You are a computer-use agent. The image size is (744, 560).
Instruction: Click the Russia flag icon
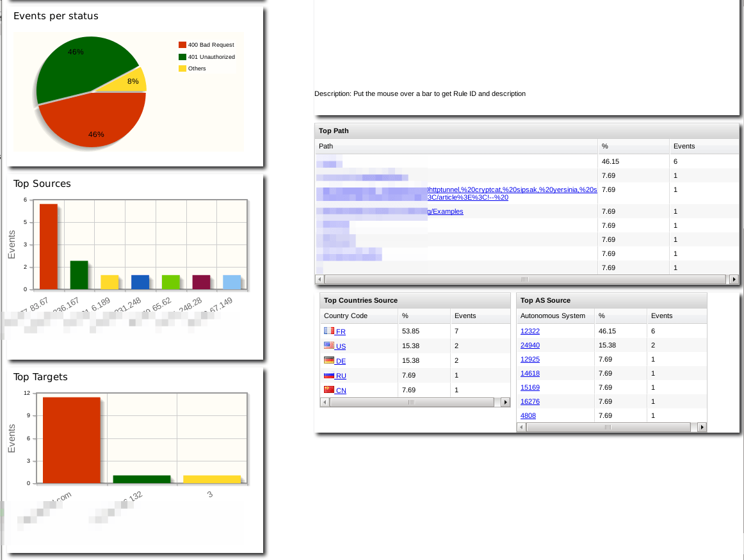[x=329, y=375]
